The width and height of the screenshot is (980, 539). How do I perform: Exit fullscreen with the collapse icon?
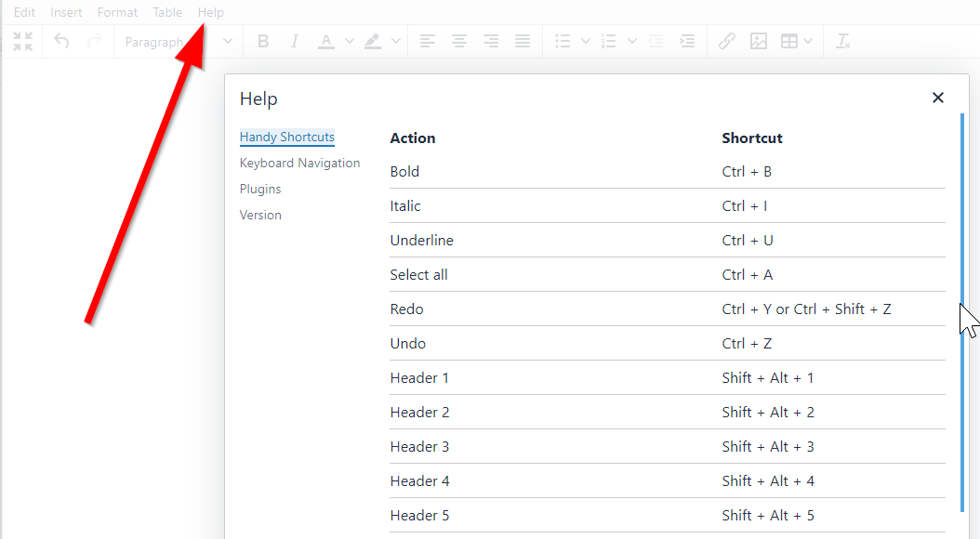coord(23,41)
